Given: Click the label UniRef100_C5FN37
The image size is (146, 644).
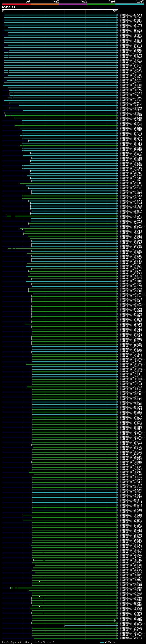Looking at the screenshot, I should pyautogui.click(x=131, y=610).
